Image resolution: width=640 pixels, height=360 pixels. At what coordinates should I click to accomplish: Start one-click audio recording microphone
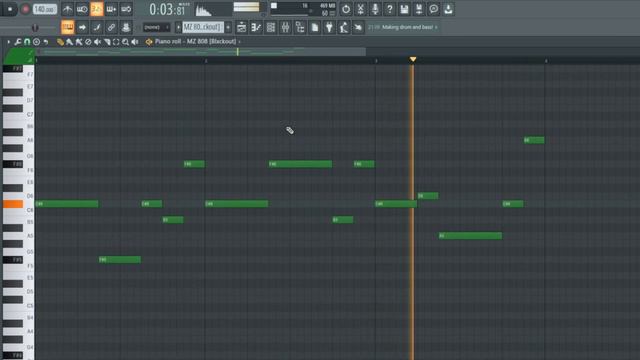tap(375, 9)
